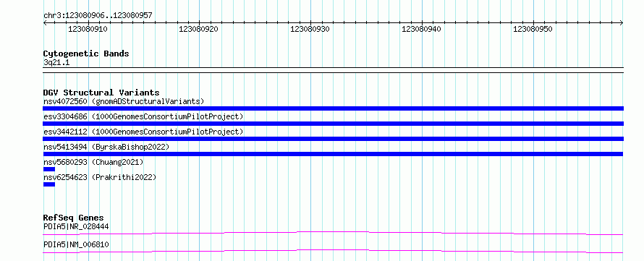Click the RefSeq Genes track title
The image size is (644, 261).
74,218
